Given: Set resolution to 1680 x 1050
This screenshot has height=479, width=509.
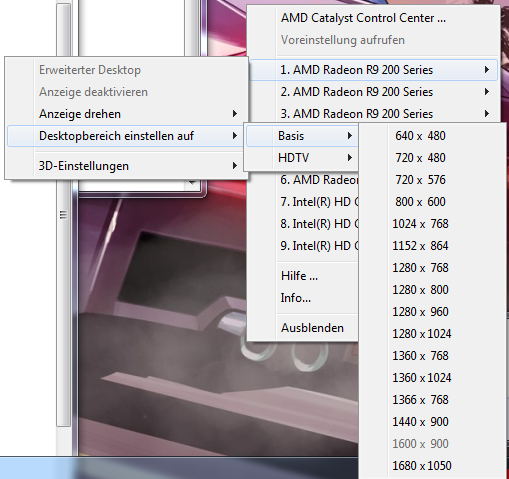Looking at the screenshot, I should pos(432,466).
